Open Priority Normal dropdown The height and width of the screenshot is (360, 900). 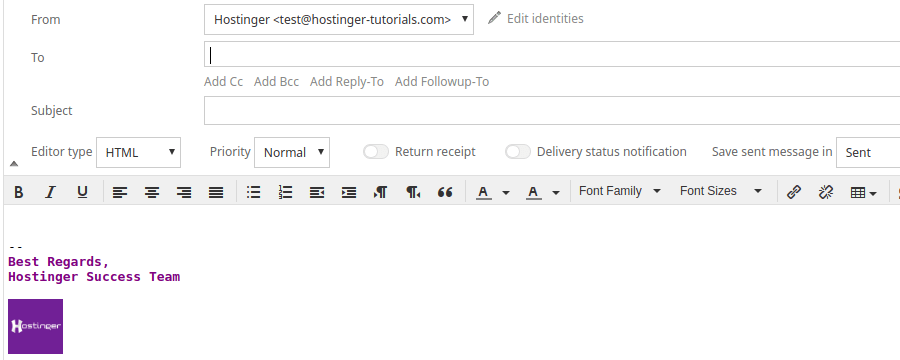(x=292, y=152)
